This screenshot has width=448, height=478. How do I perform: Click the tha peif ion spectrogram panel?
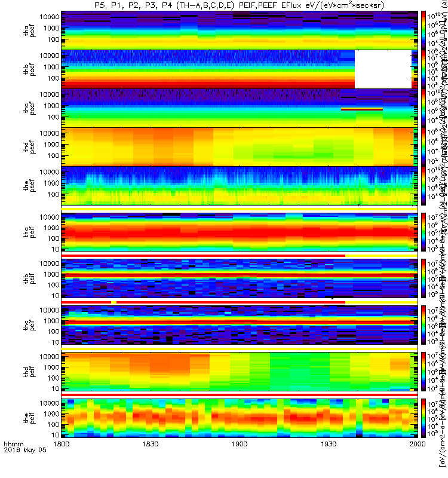click(x=240, y=232)
